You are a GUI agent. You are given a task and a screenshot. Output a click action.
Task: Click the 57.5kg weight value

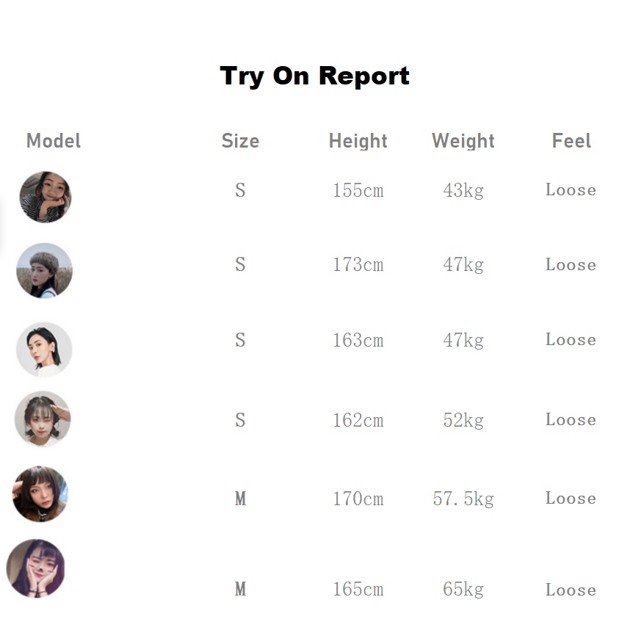pos(463,499)
